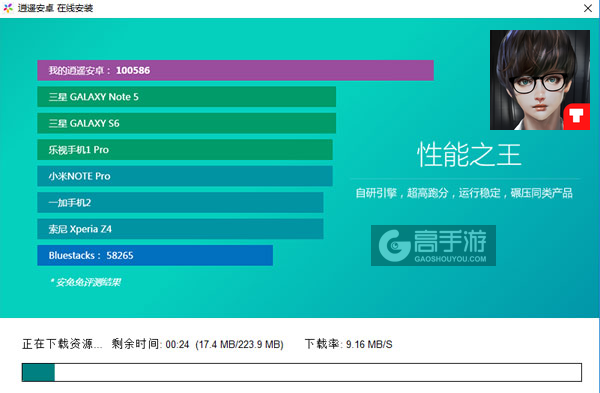Close the online installer window
This screenshot has height=393, width=600.
pyautogui.click(x=587, y=8)
